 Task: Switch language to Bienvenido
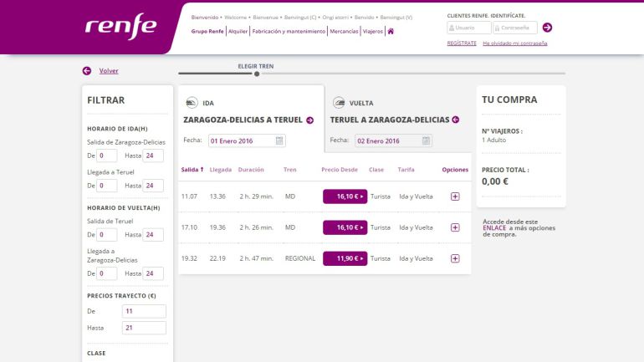(205, 18)
